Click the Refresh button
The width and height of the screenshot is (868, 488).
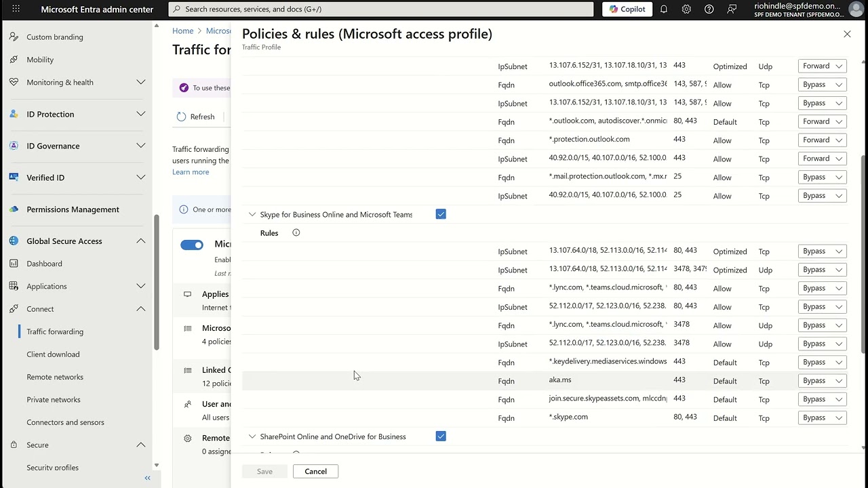[x=196, y=117]
